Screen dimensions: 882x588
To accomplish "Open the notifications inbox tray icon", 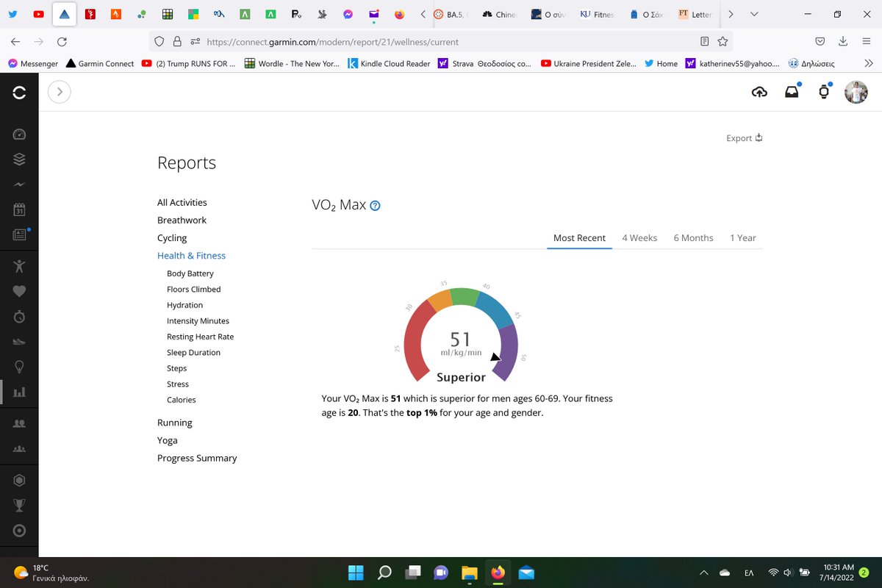I will coord(792,92).
